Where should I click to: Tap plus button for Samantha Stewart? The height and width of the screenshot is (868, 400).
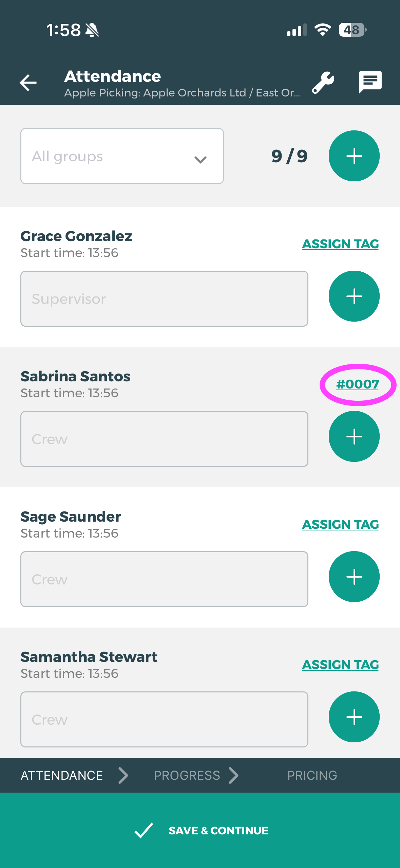[x=354, y=717]
